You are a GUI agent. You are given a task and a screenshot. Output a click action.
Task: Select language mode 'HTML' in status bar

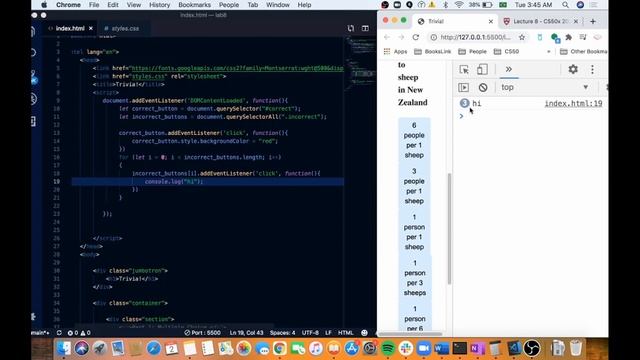(x=346, y=333)
